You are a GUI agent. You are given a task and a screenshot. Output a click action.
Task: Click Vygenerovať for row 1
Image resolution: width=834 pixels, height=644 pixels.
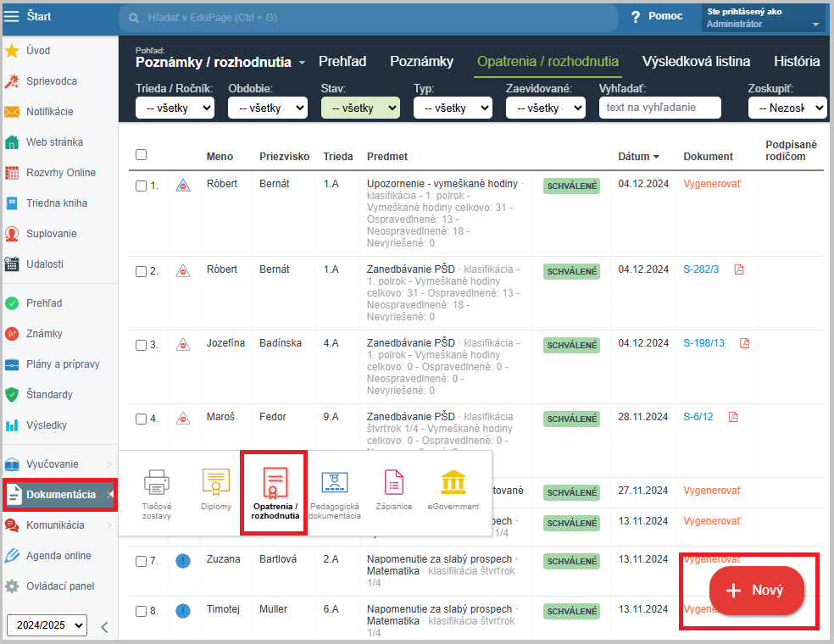click(x=712, y=184)
